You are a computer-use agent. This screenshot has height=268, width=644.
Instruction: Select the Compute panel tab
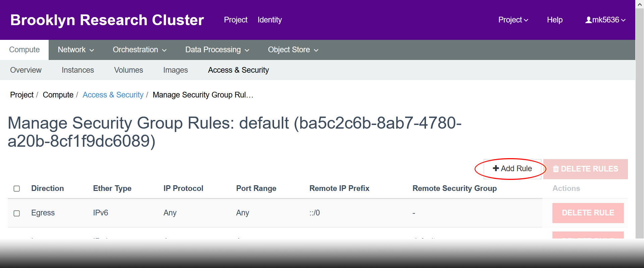[24, 50]
